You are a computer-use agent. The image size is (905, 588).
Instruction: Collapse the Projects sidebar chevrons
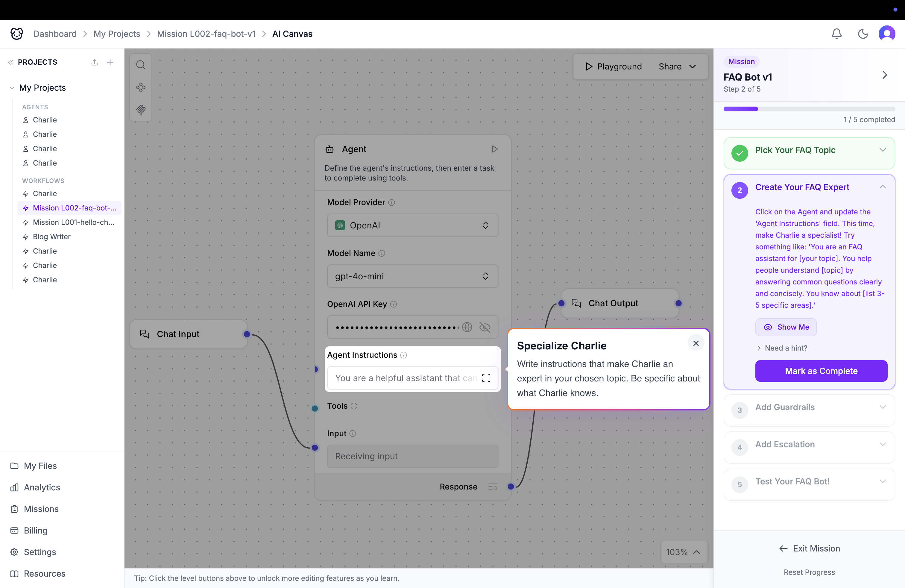[11, 62]
